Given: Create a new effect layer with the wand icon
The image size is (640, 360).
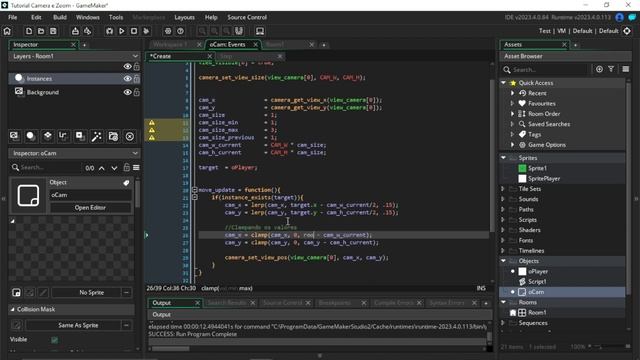Looking at the screenshot, I should click(96, 136).
